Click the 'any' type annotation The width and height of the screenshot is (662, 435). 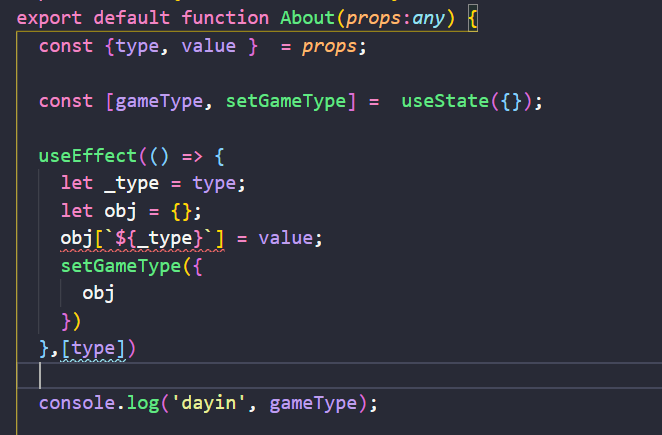tap(429, 19)
